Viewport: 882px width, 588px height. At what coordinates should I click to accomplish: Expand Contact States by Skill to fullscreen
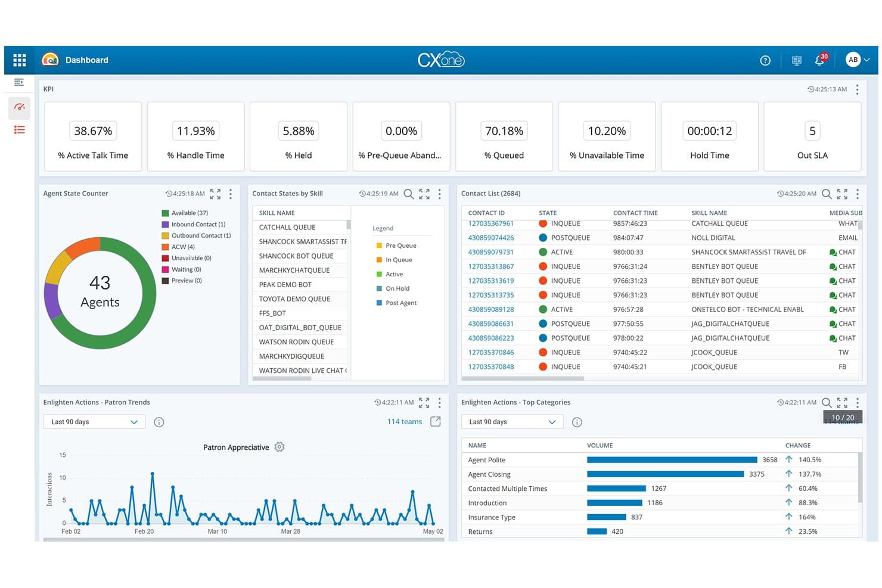point(424,194)
